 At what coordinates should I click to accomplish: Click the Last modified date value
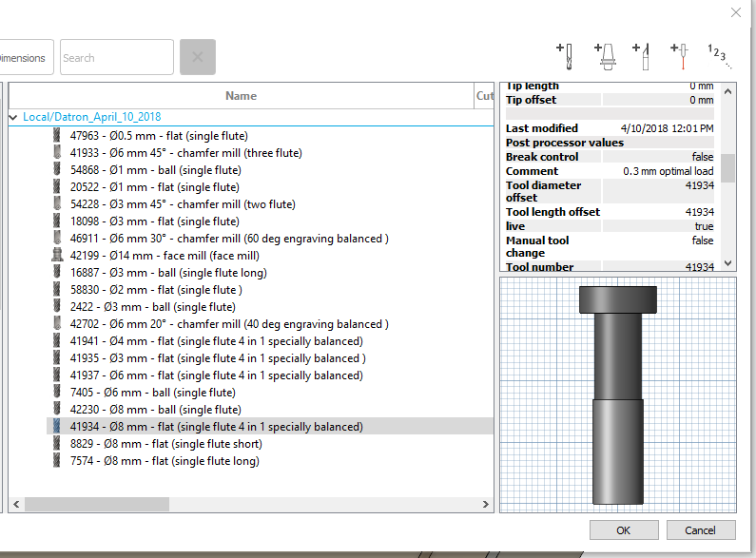point(667,128)
